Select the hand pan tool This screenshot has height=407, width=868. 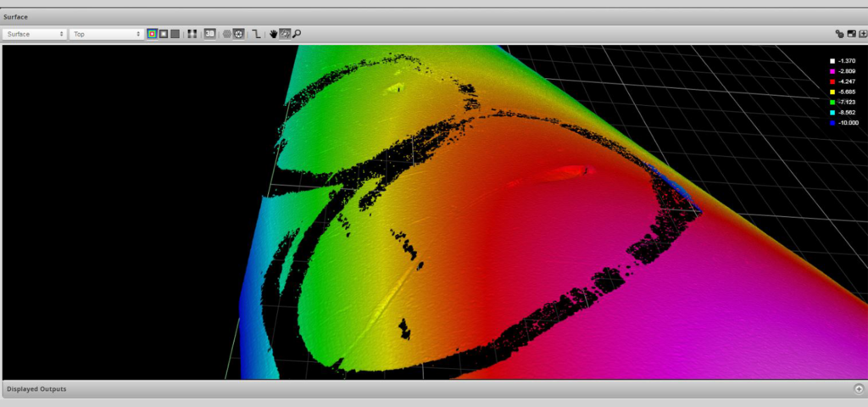tap(274, 34)
